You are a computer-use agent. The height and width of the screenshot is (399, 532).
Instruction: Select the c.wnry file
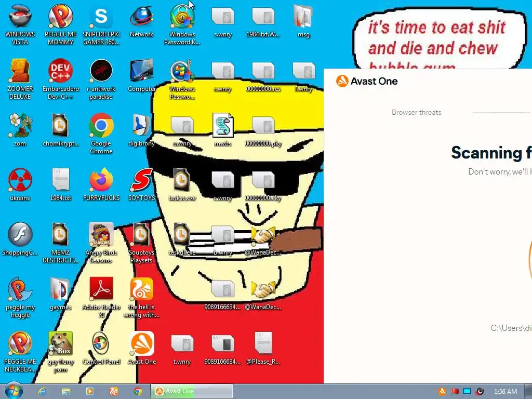223,185
